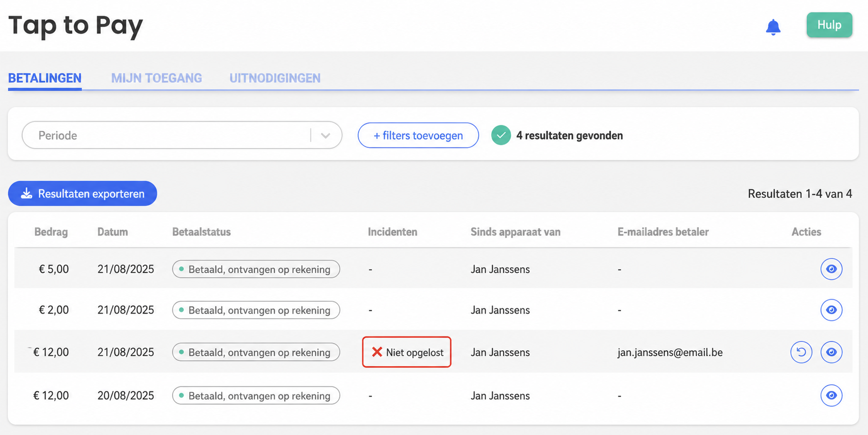
Task: Click the Betaalstatus column header
Action: [x=202, y=232]
